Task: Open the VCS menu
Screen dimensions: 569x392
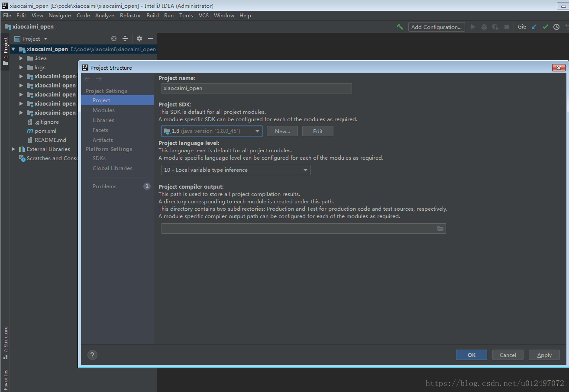Action: (x=204, y=16)
